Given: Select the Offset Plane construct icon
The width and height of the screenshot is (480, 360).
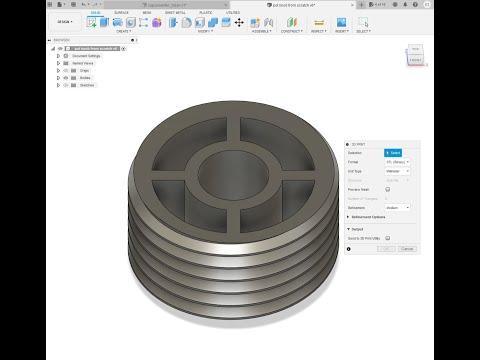Looking at the screenshot, I should tap(292, 22).
